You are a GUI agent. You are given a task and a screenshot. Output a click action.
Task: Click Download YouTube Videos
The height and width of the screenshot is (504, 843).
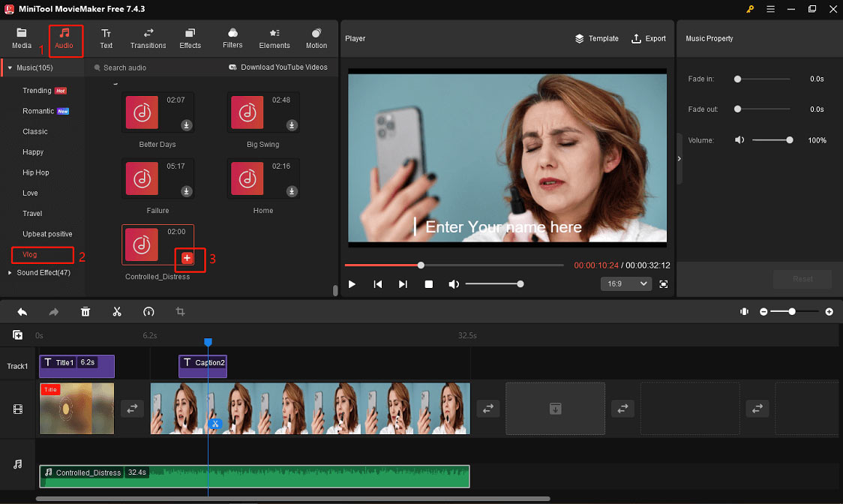278,67
